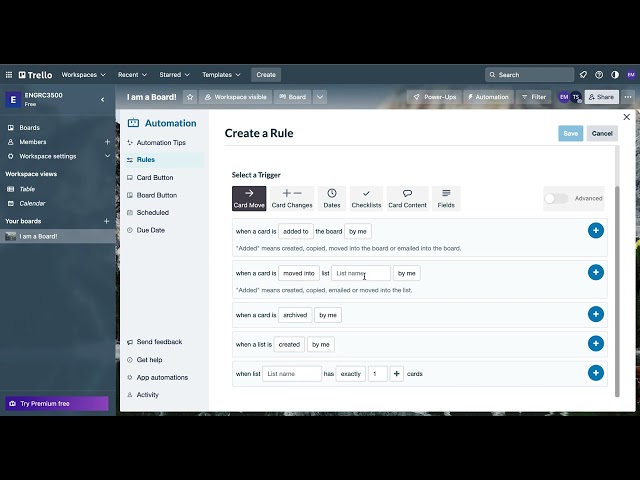
Task: Add the 'list is created' trigger
Action: tap(596, 344)
